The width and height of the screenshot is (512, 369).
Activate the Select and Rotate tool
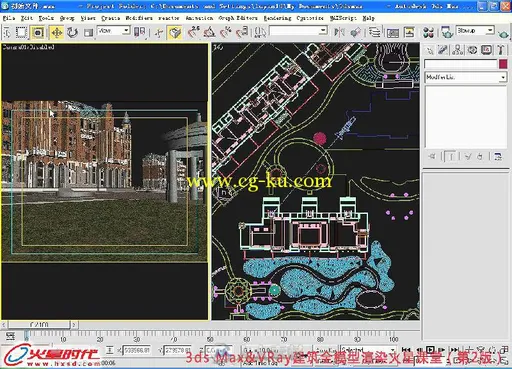tap(72, 32)
